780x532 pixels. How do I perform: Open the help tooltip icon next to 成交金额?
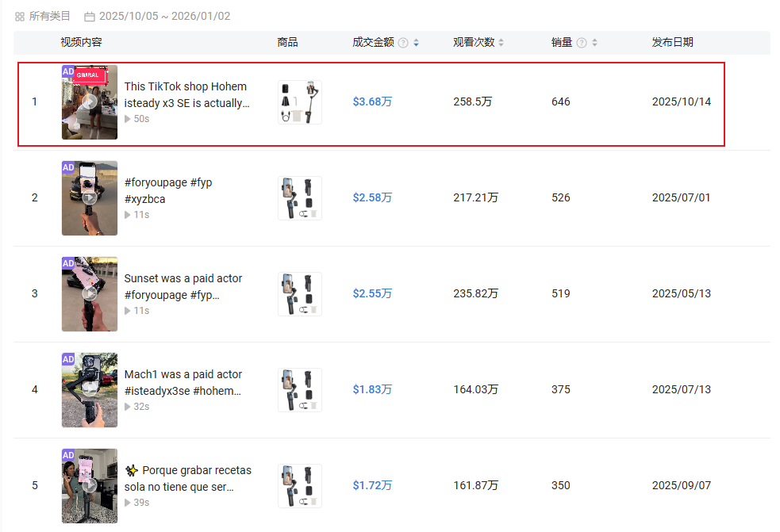(404, 43)
